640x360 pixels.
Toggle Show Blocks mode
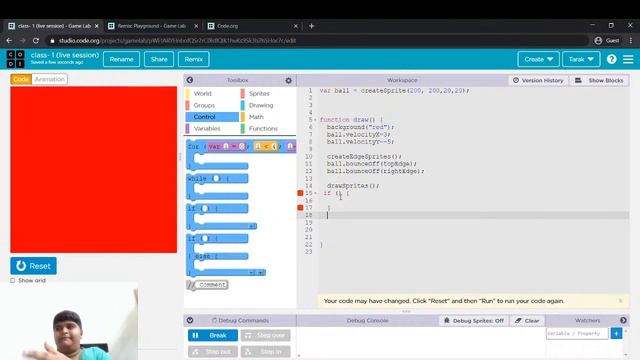click(599, 80)
